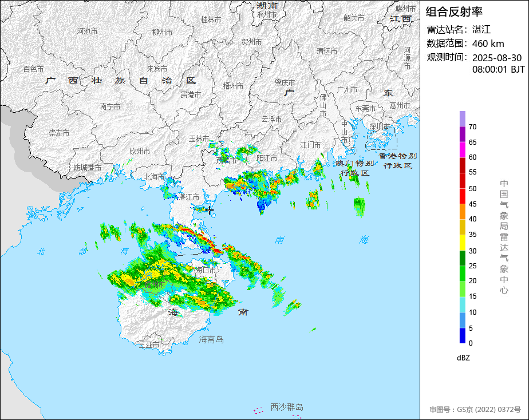This screenshot has height=420, width=529.
Task: Click the 云浮市 city label
Action: tap(271, 119)
